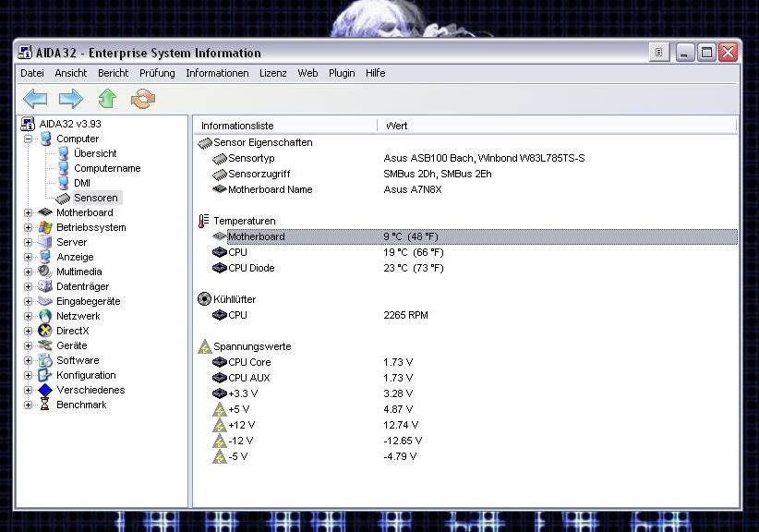This screenshot has width=759, height=532.
Task: Open the Datei menu
Action: (32, 73)
